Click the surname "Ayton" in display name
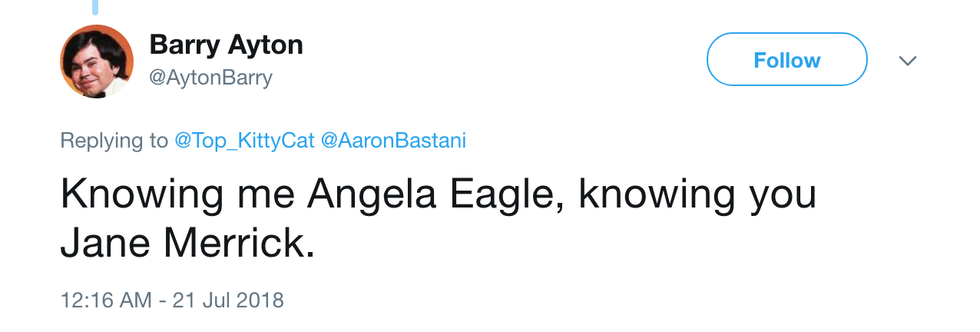Image resolution: width=980 pixels, height=332 pixels. pyautogui.click(x=265, y=45)
